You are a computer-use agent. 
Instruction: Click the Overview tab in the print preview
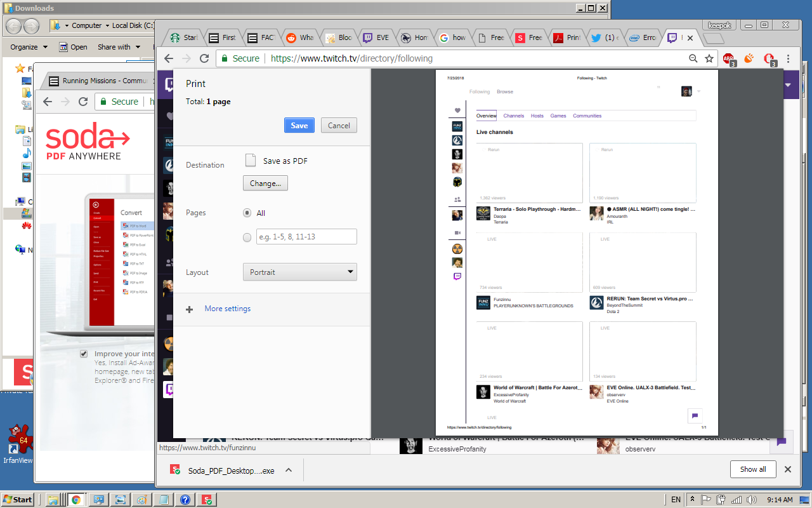[x=487, y=116]
